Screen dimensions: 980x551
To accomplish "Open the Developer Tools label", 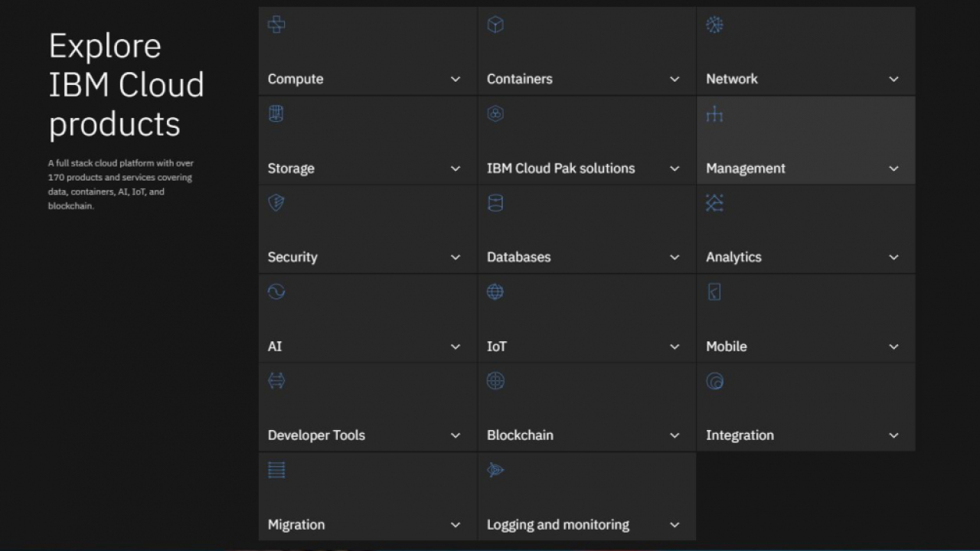I will [x=316, y=435].
